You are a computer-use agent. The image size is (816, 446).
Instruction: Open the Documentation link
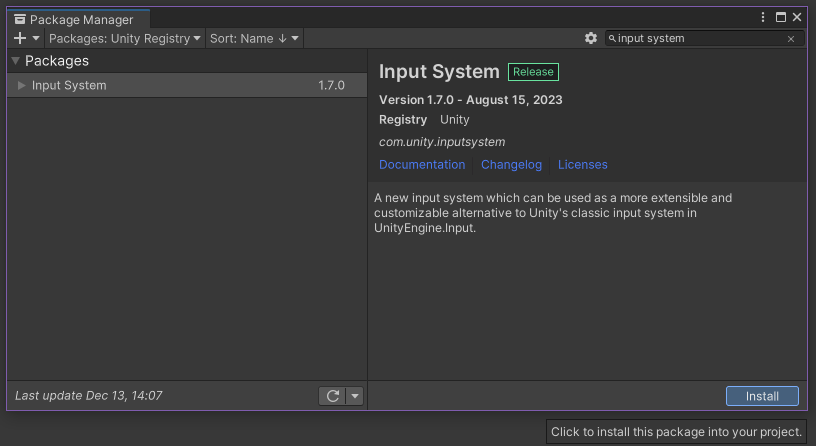click(x=422, y=165)
